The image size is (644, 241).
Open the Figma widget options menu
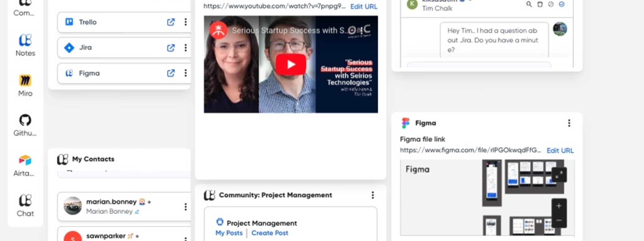(569, 123)
